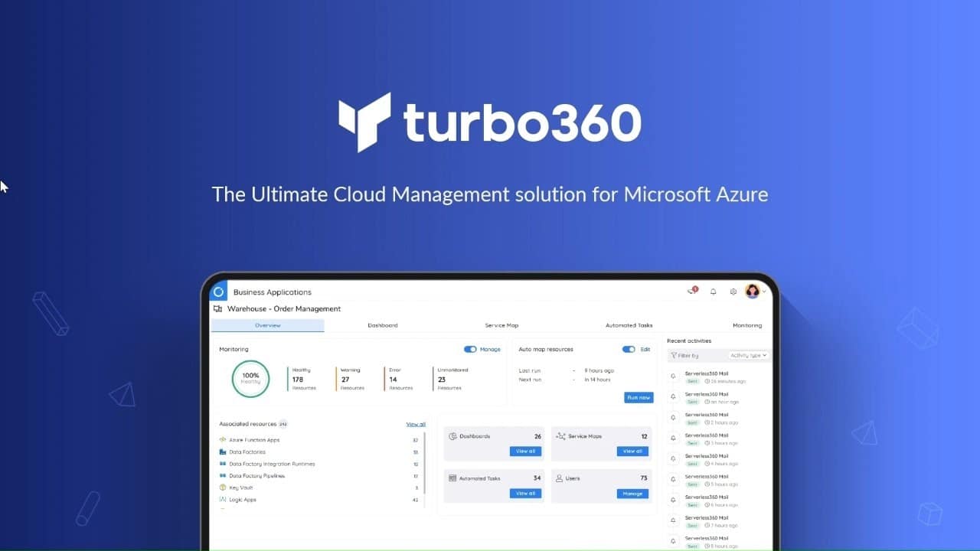This screenshot has height=551, width=980.
Task: Click the Manage link in Monitoring card
Action: [x=490, y=349]
